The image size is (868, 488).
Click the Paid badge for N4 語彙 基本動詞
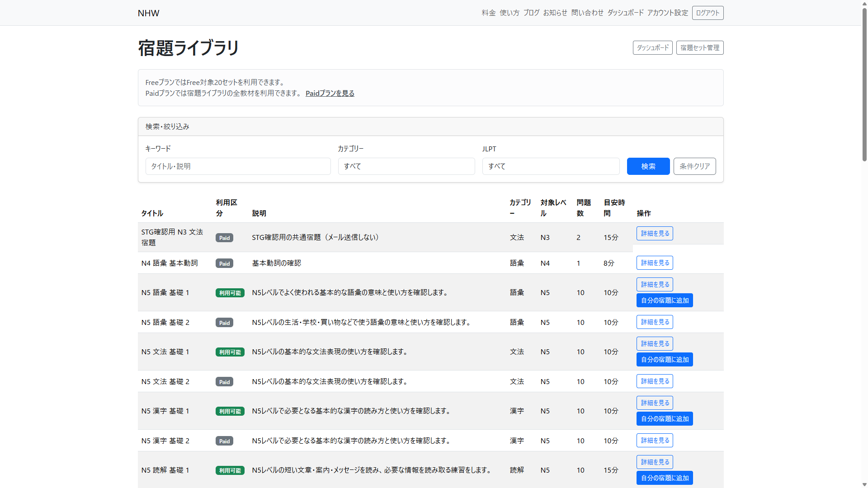point(224,263)
